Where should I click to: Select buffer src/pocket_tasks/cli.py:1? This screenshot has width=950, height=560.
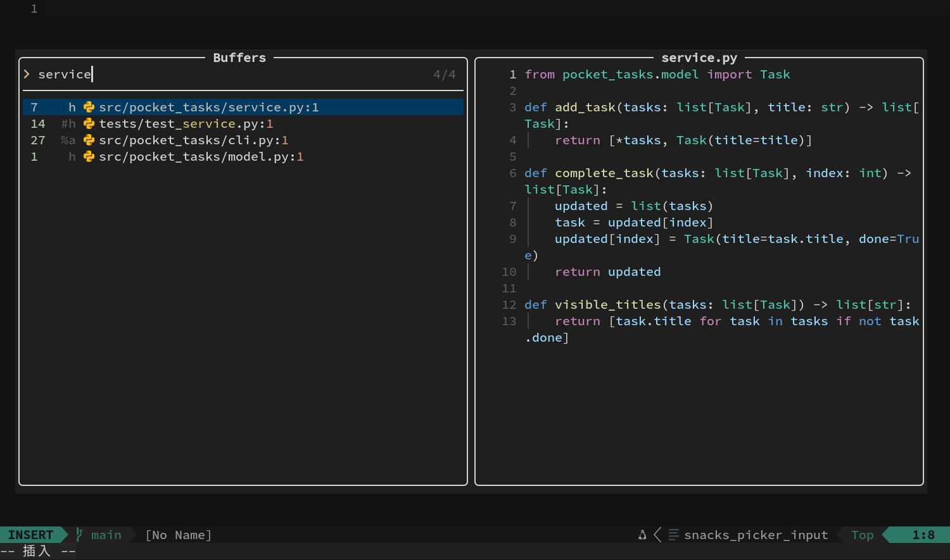243,140
